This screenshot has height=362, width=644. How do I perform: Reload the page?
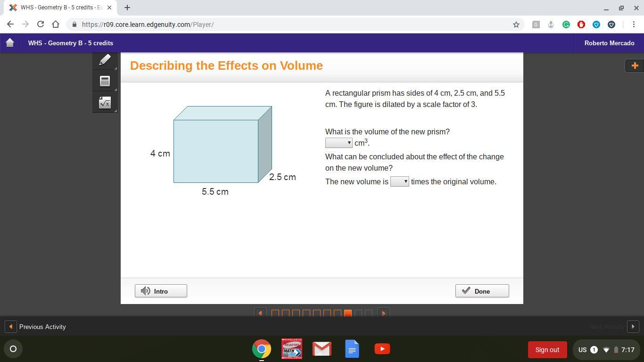click(x=41, y=25)
